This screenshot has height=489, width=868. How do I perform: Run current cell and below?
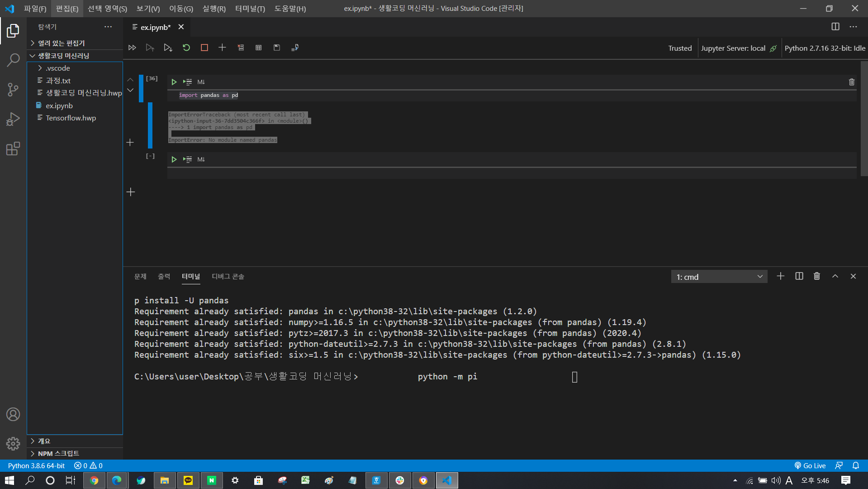click(x=168, y=48)
